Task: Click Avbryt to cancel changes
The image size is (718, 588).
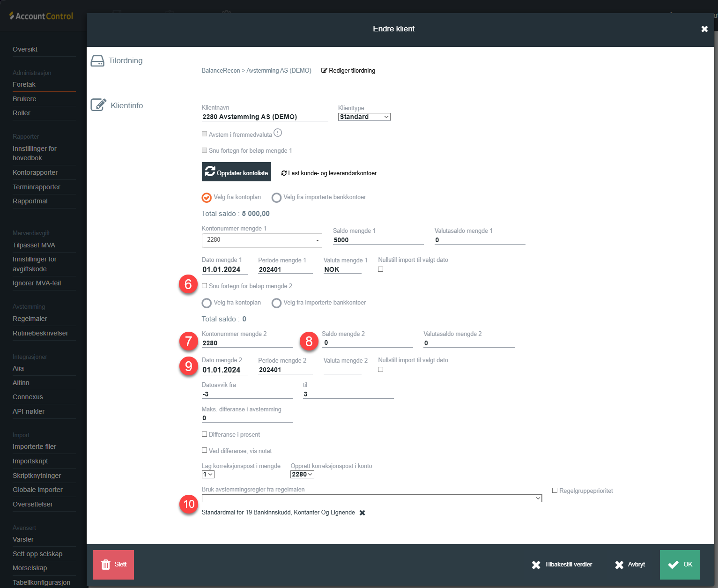Action: point(630,565)
